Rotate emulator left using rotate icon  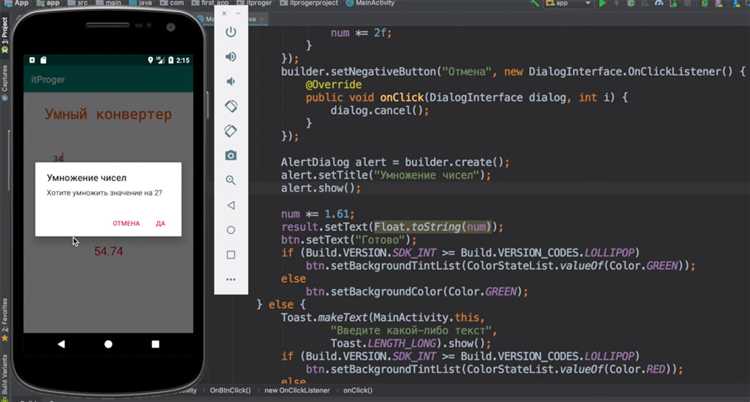(x=231, y=106)
